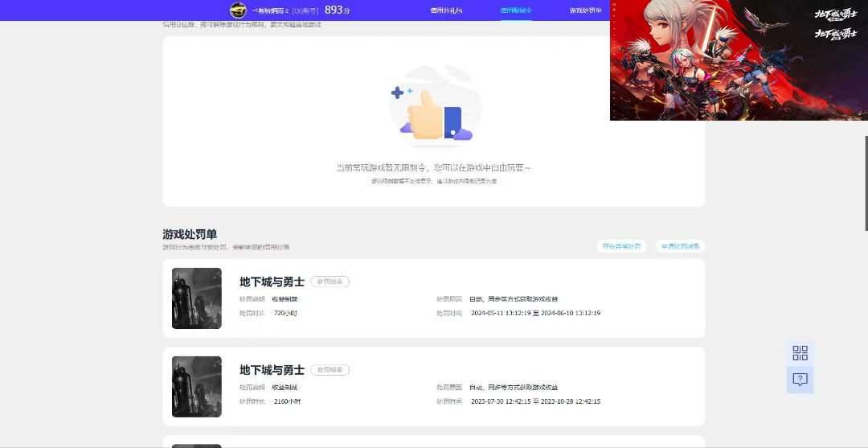The width and height of the screenshot is (868, 448).
Task: Click the page vertical scrollbar thumb
Action: click(866, 183)
